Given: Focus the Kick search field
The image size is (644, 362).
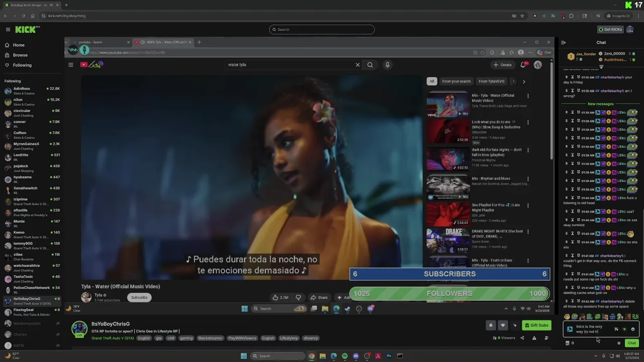Looking at the screenshot, I should pyautogui.click(x=322, y=29).
